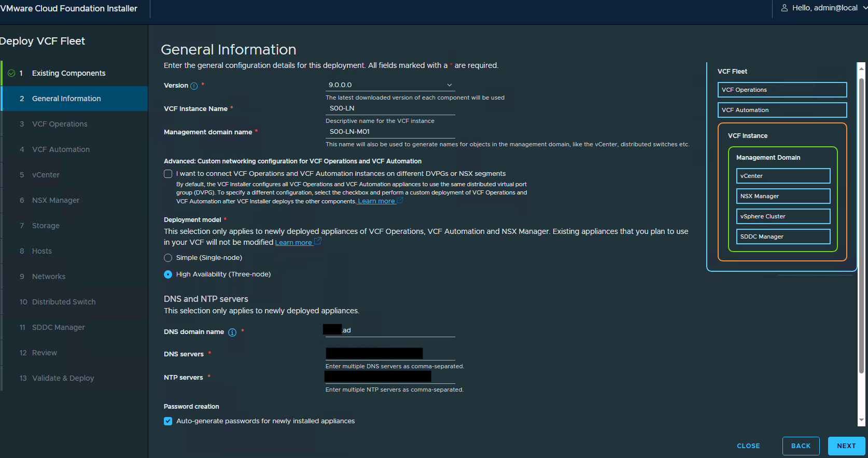Click the DNS domain name field
Screen dimensions: 868x458
coord(390,330)
